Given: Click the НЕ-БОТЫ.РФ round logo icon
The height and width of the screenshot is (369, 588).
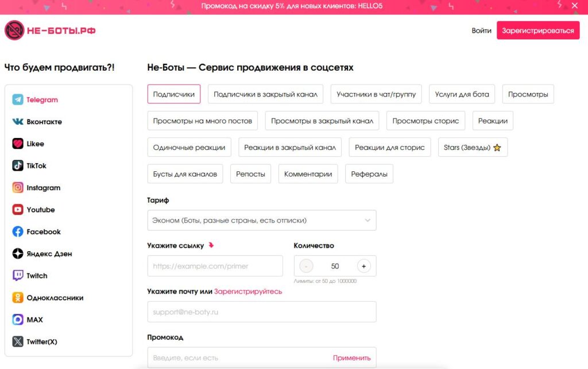Looking at the screenshot, I should [14, 30].
